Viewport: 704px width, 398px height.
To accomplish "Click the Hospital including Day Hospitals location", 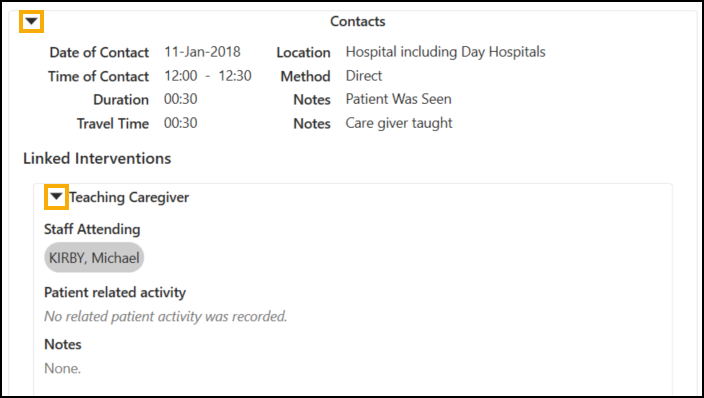I will [445, 52].
